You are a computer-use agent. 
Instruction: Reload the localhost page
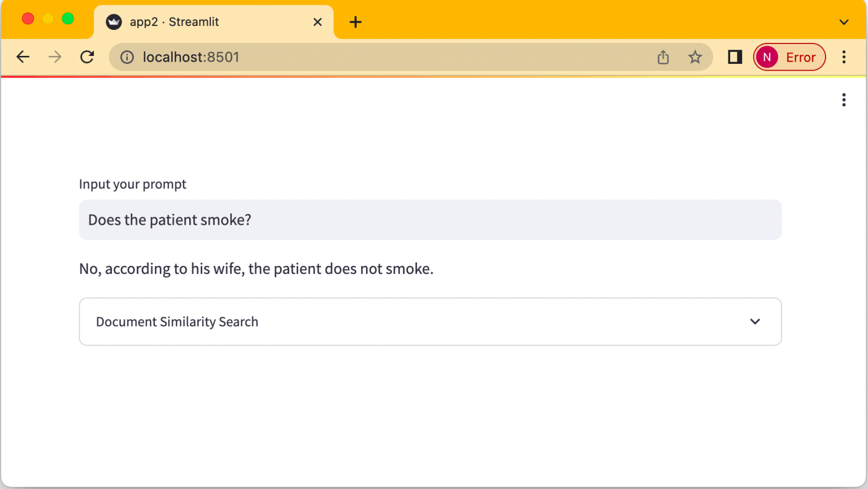pos(87,57)
